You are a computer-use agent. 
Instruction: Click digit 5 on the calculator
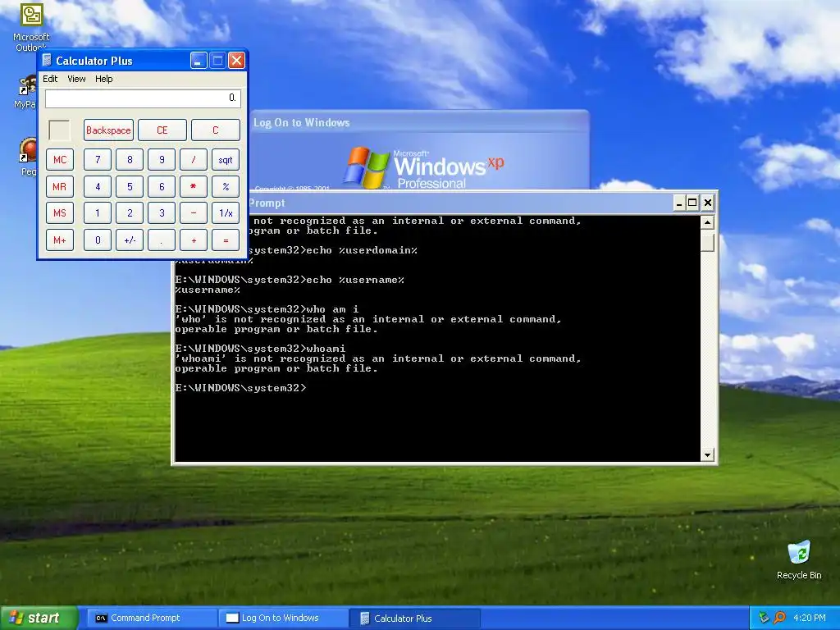tap(130, 186)
